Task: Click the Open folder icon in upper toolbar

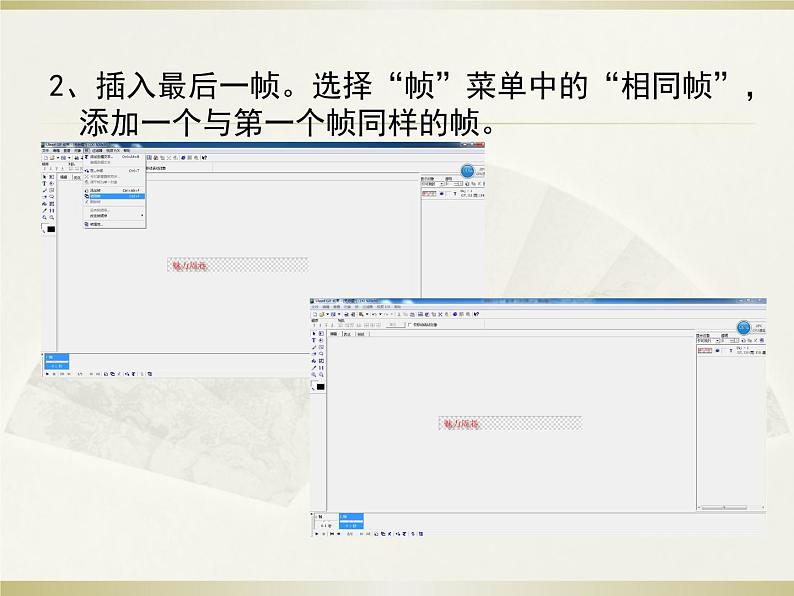Action: [52, 158]
